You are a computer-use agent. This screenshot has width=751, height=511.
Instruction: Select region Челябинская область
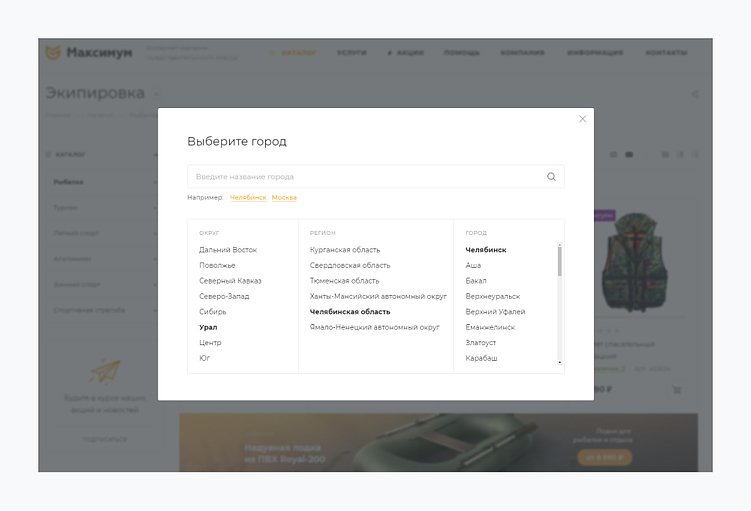pos(350,312)
